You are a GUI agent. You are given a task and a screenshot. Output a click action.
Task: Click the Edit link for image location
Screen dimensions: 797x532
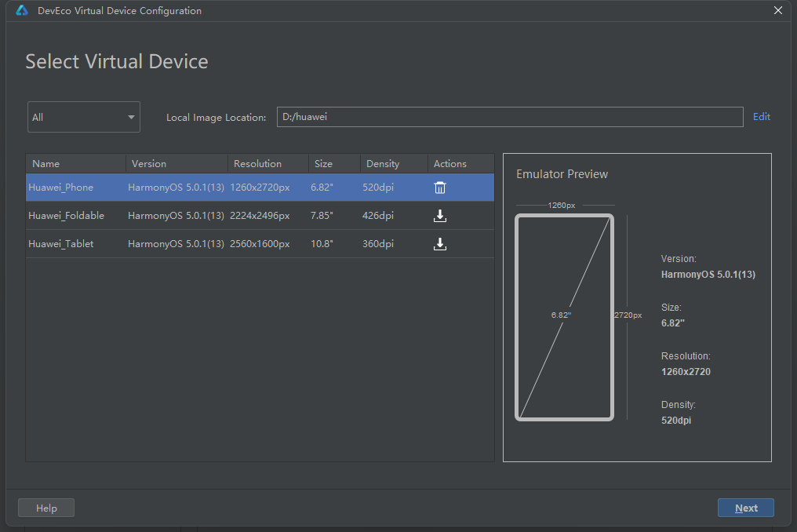[x=762, y=117]
